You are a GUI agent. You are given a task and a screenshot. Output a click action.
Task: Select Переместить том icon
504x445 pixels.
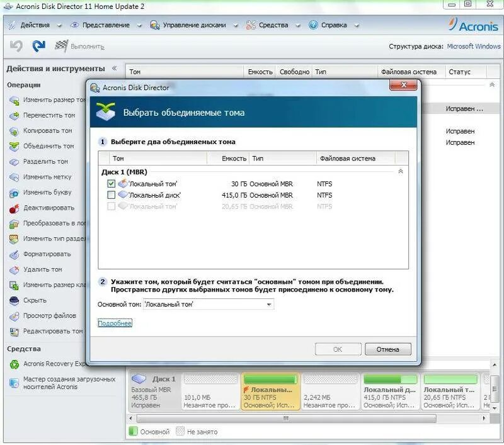(x=14, y=116)
